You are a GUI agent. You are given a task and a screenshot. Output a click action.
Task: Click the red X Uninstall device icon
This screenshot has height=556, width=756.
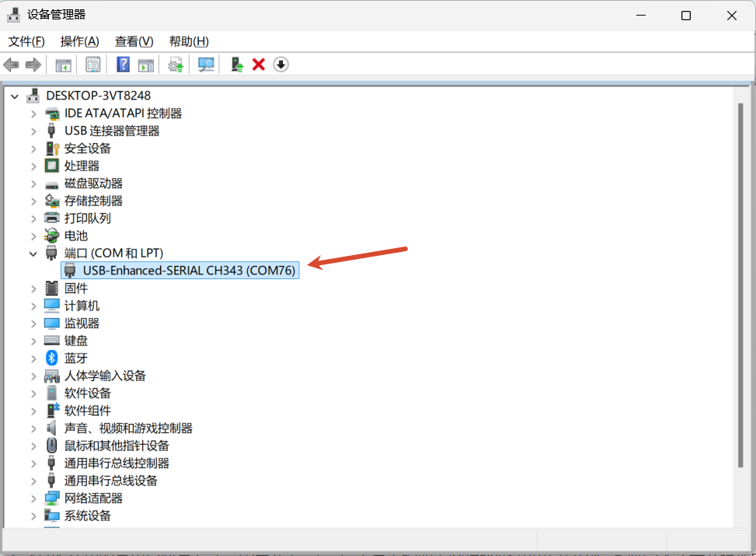pyautogui.click(x=259, y=65)
